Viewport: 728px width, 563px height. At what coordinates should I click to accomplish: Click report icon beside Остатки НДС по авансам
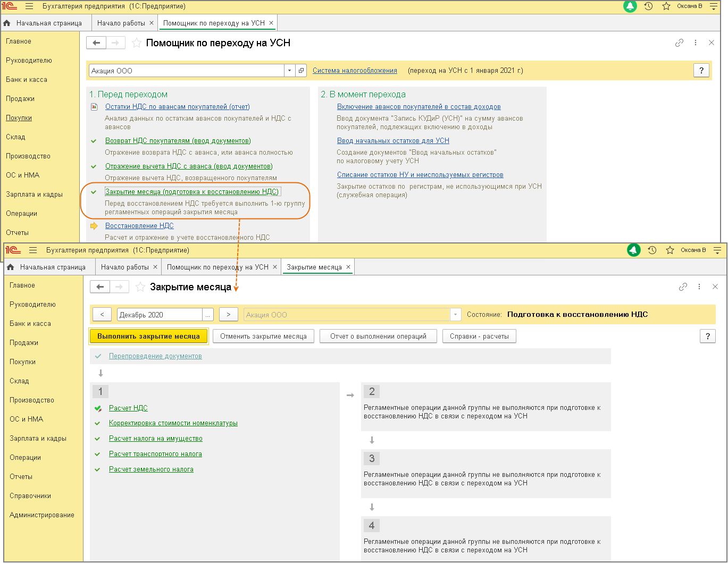[94, 107]
